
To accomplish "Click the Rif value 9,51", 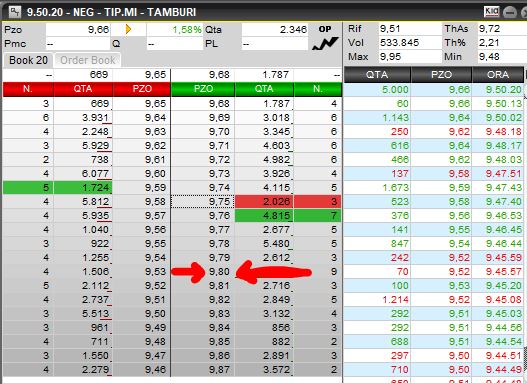I will point(410,29).
